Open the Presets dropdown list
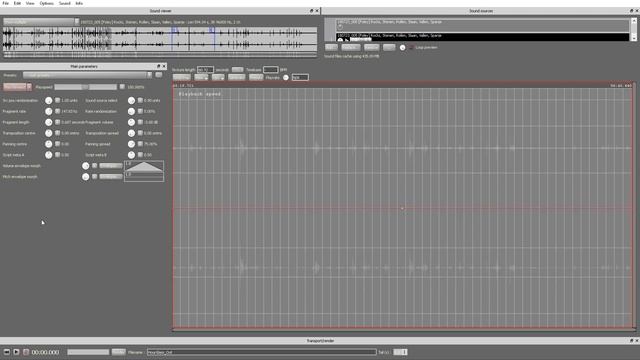The height and width of the screenshot is (360, 640). pos(87,75)
